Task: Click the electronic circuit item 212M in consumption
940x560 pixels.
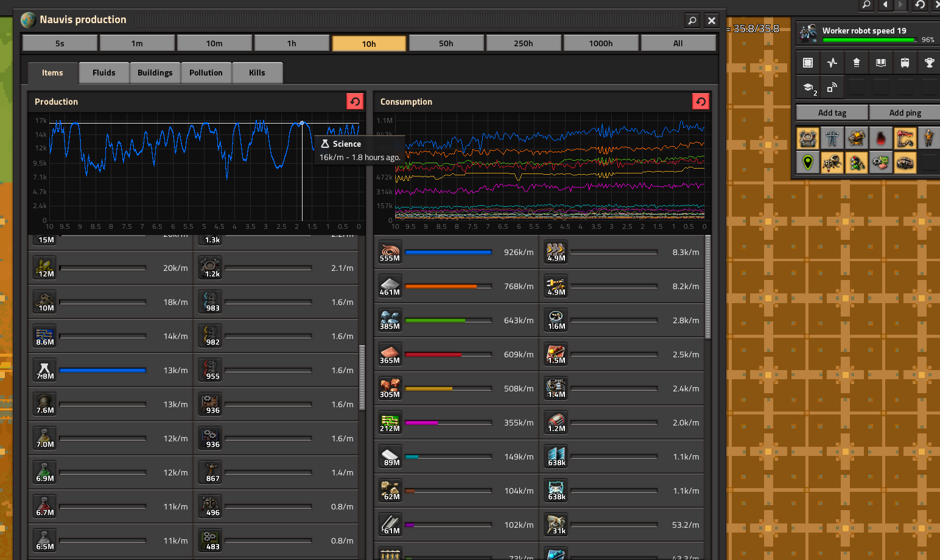Action: point(390,422)
